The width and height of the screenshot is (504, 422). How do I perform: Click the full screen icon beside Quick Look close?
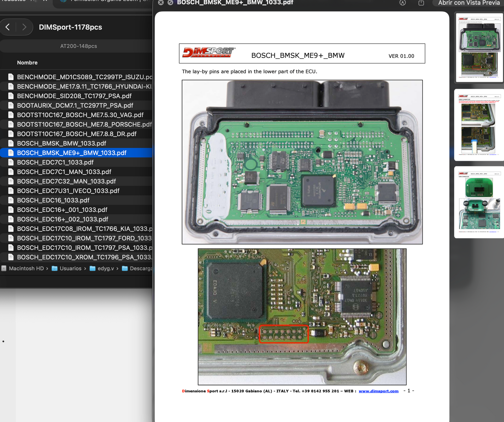170,3
